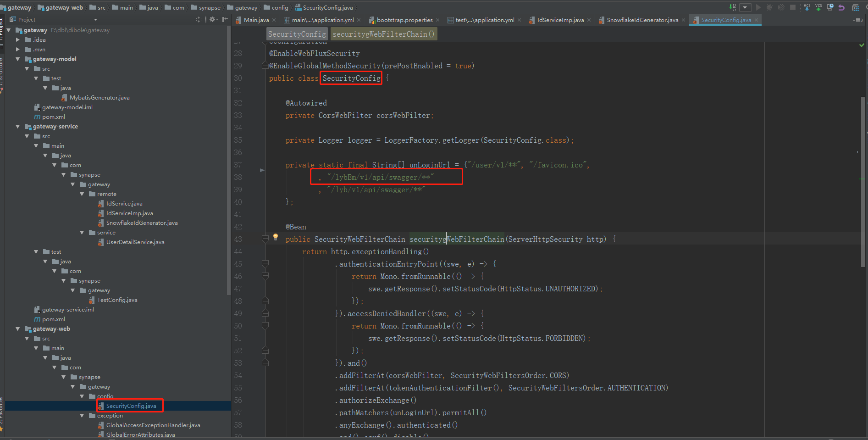This screenshot has height=440, width=868.
Task: Toggle code fold at line 49
Action: click(265, 313)
